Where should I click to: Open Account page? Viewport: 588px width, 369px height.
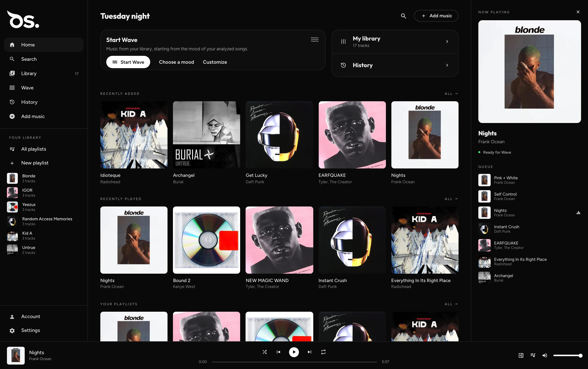[44, 316]
